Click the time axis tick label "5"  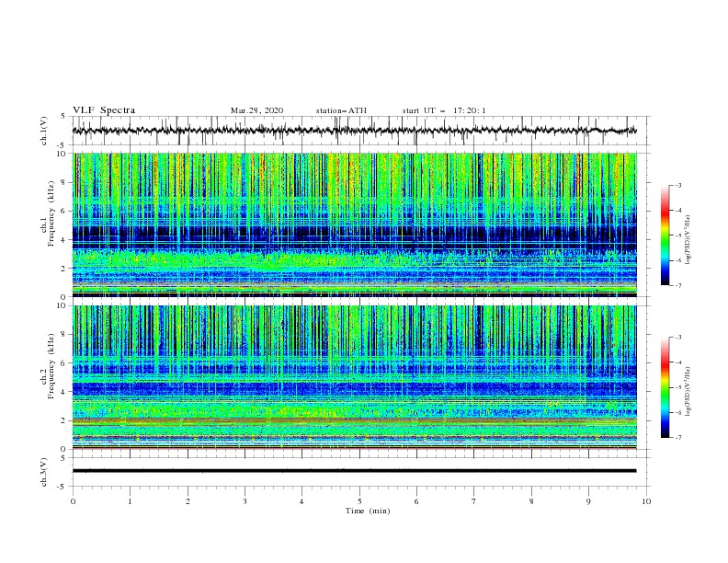tap(359, 501)
